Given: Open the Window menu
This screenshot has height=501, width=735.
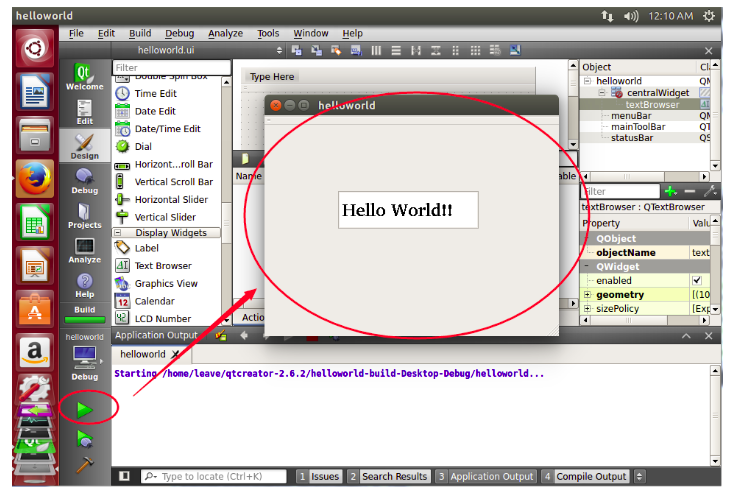Looking at the screenshot, I should (311, 33).
